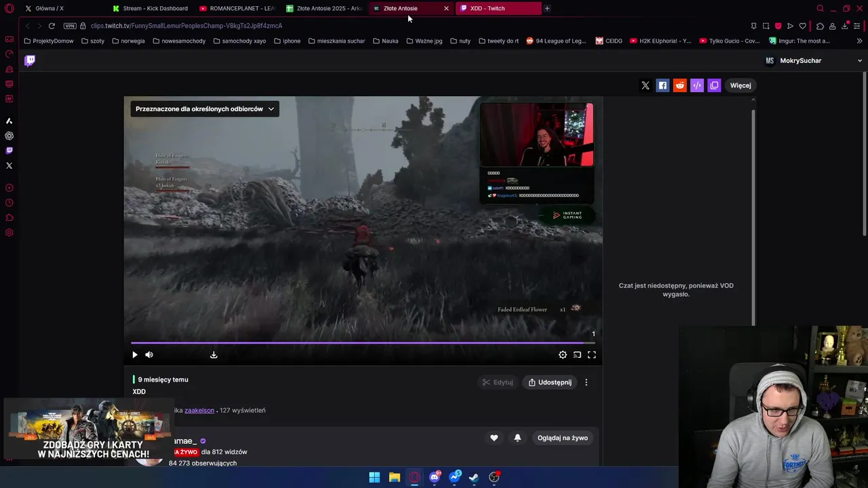
Task: Open ChatGPT in Opera sidebar
Action: pos(9,136)
